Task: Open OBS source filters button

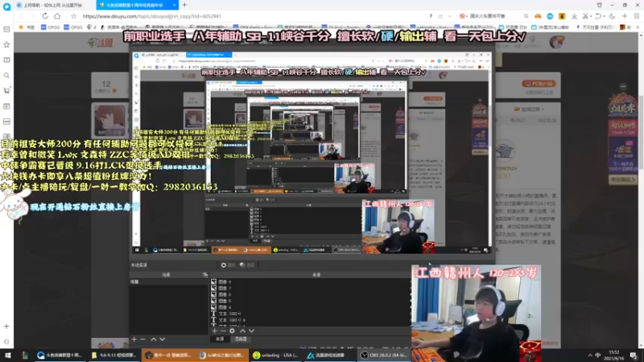Action: point(247,265)
